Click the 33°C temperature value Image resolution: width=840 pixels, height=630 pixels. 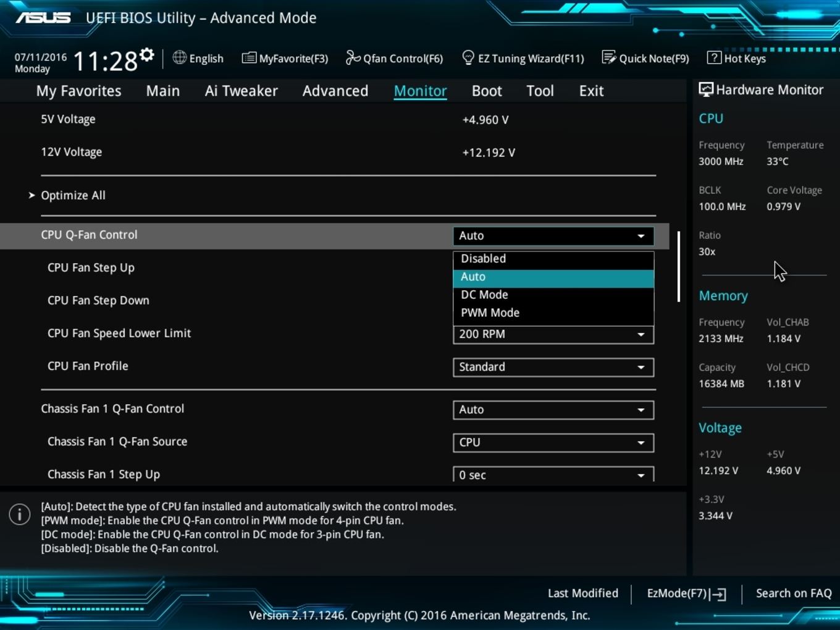tap(778, 161)
